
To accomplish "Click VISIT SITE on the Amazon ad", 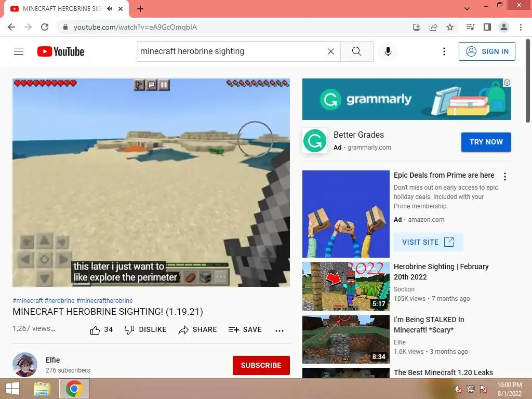I will click(428, 242).
